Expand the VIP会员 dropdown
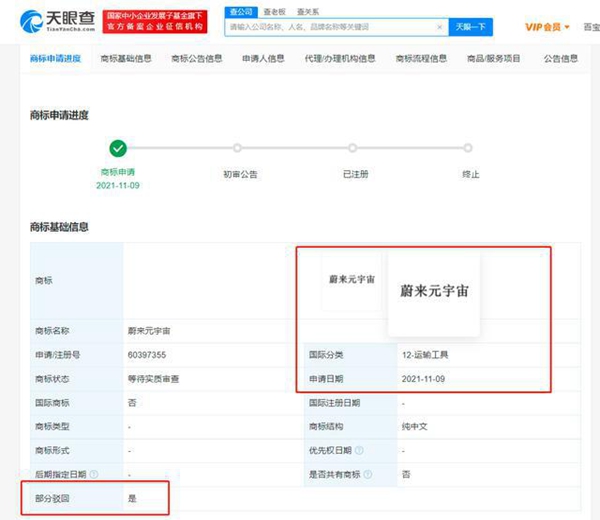600x520 pixels. (x=547, y=27)
